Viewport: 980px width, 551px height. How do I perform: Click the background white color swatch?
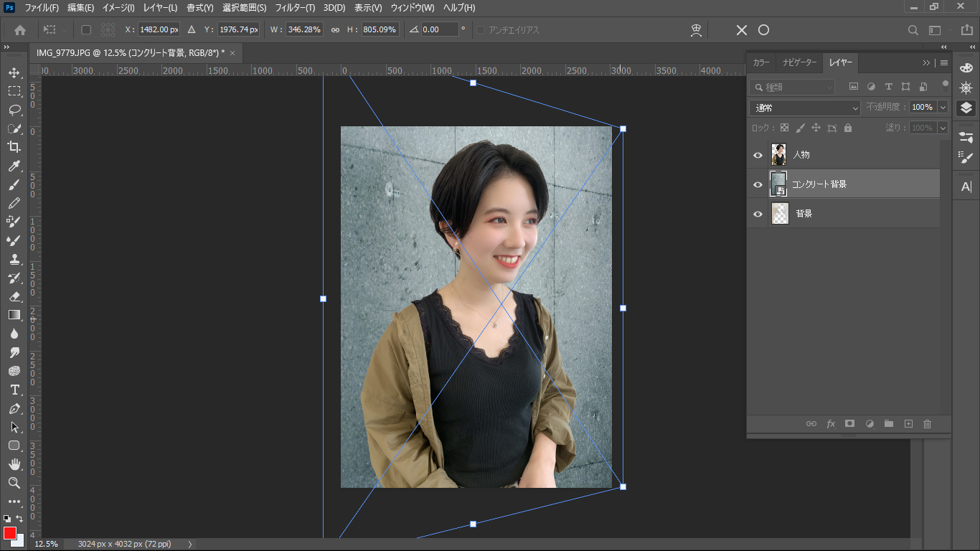tap(21, 542)
